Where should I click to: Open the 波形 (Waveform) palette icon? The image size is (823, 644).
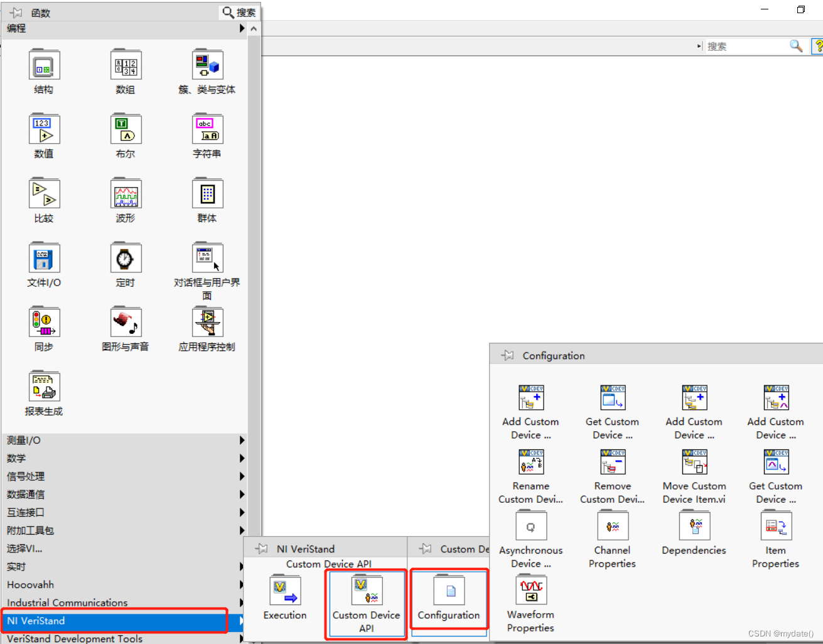tap(125, 193)
